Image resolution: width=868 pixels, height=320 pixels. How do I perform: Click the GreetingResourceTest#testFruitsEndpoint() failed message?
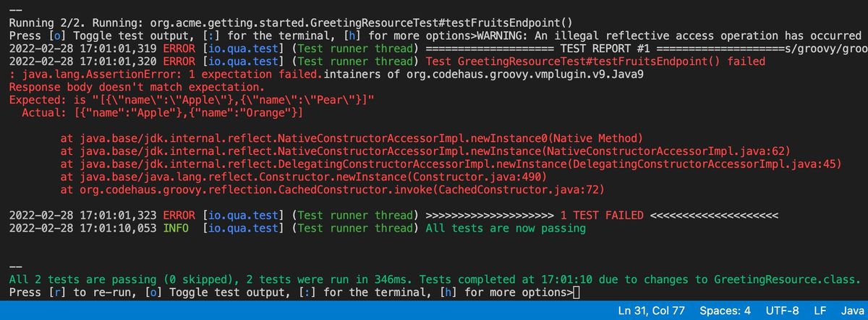[x=596, y=61]
